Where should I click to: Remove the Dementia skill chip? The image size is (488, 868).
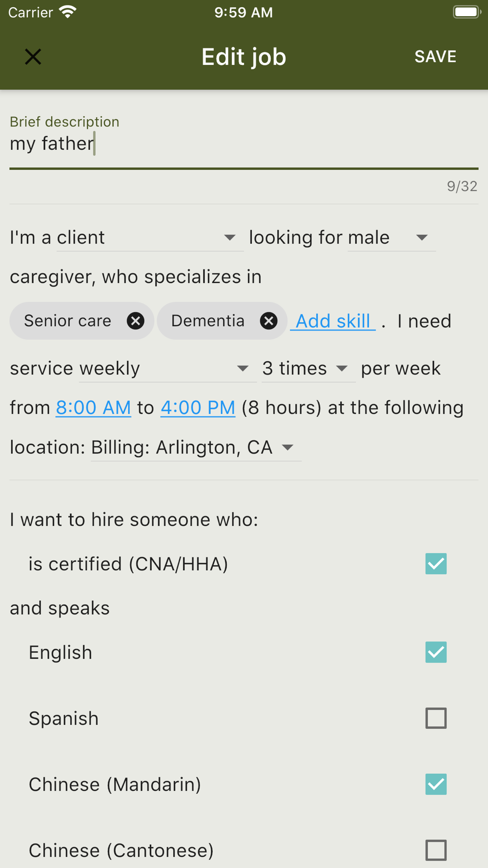tap(268, 321)
